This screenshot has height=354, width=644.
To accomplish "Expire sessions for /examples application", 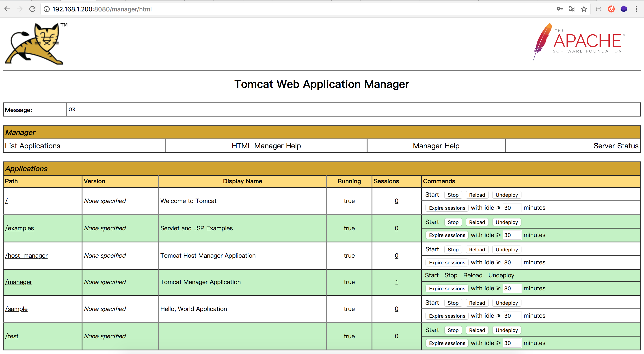I will tap(447, 235).
